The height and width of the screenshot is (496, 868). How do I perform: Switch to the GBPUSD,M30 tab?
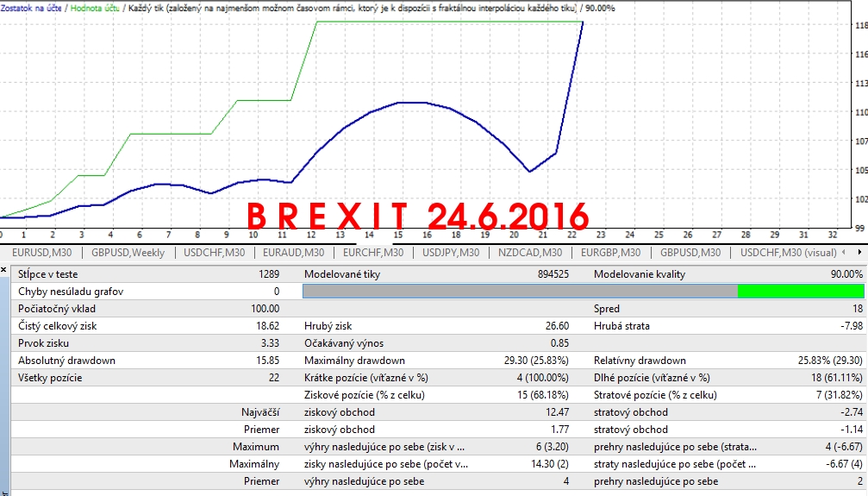[x=690, y=253]
